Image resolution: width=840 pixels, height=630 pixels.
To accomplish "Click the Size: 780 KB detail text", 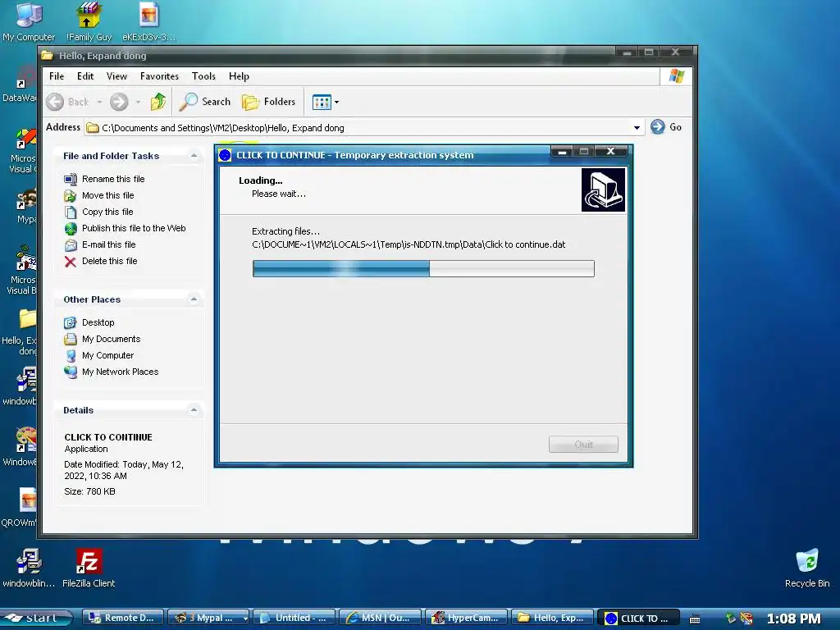I will tap(89, 491).
